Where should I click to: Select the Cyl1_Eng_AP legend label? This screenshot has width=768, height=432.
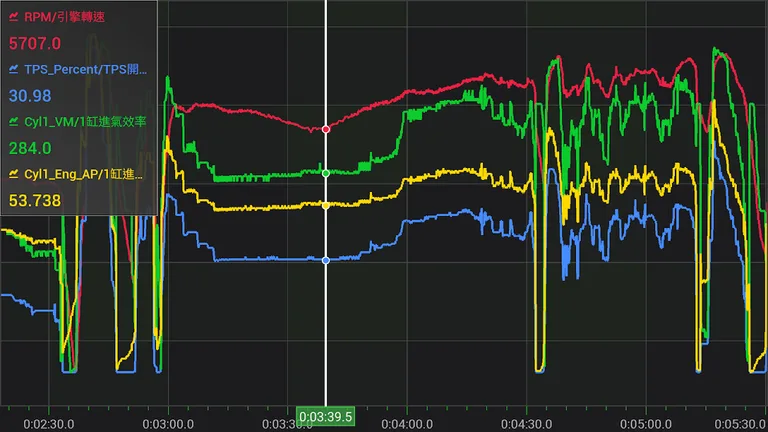pyautogui.click(x=83, y=174)
